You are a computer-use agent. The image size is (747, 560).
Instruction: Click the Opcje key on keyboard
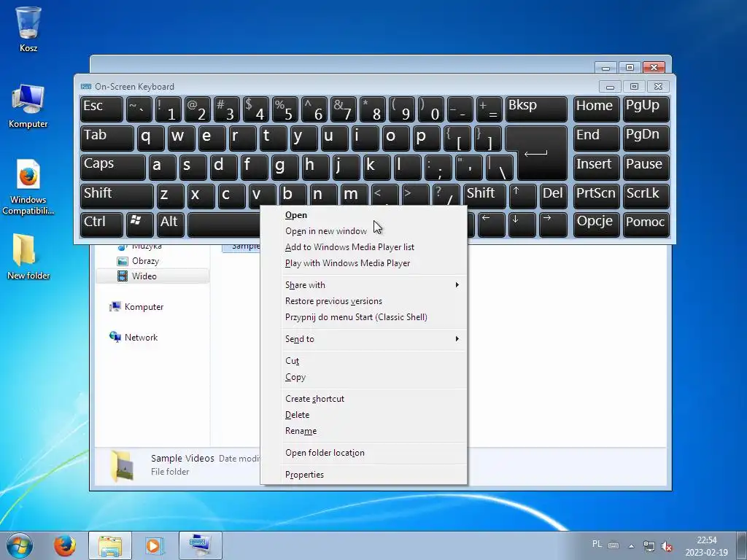pyautogui.click(x=597, y=225)
